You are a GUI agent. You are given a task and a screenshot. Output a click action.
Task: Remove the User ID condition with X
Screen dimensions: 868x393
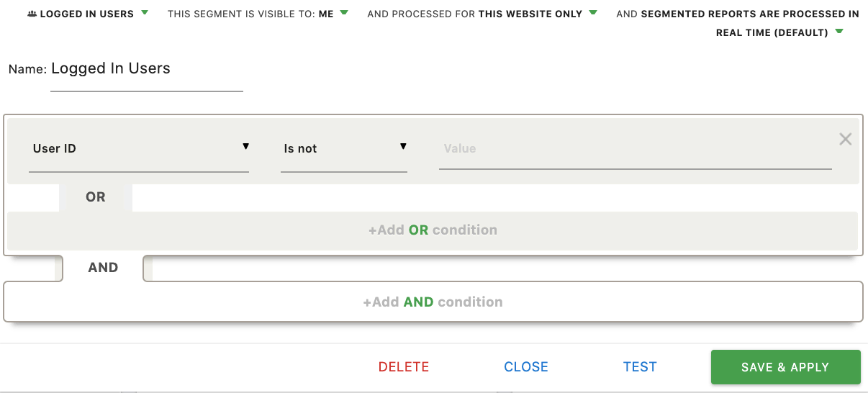[x=846, y=140]
